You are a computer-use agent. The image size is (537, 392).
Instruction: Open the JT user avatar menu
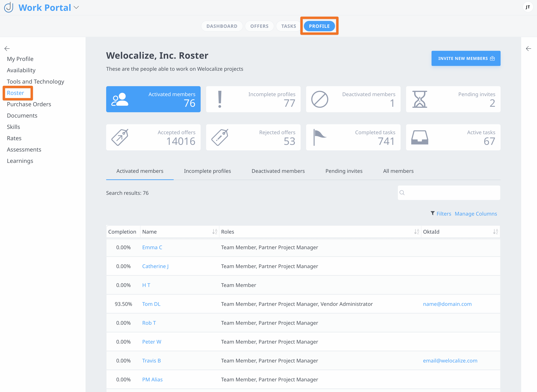coord(528,7)
